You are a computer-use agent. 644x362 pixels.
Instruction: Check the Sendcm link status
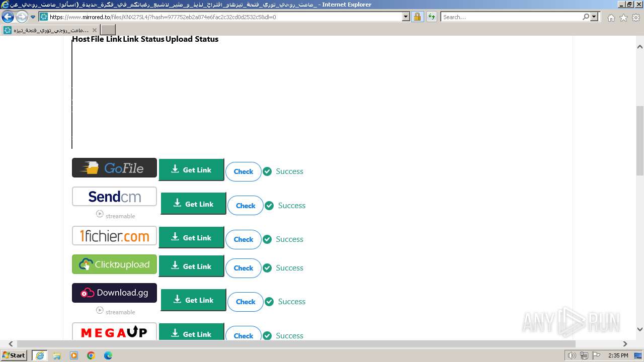click(x=246, y=205)
